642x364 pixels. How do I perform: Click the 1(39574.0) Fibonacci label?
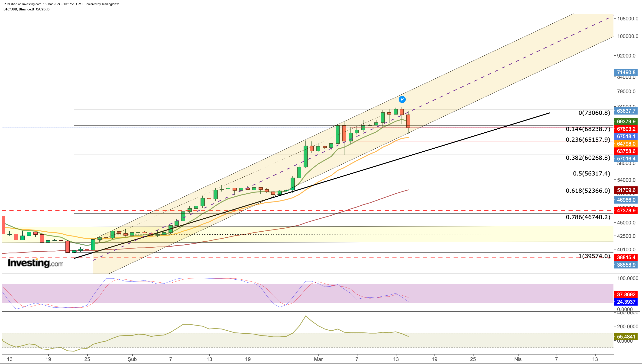[x=594, y=256]
